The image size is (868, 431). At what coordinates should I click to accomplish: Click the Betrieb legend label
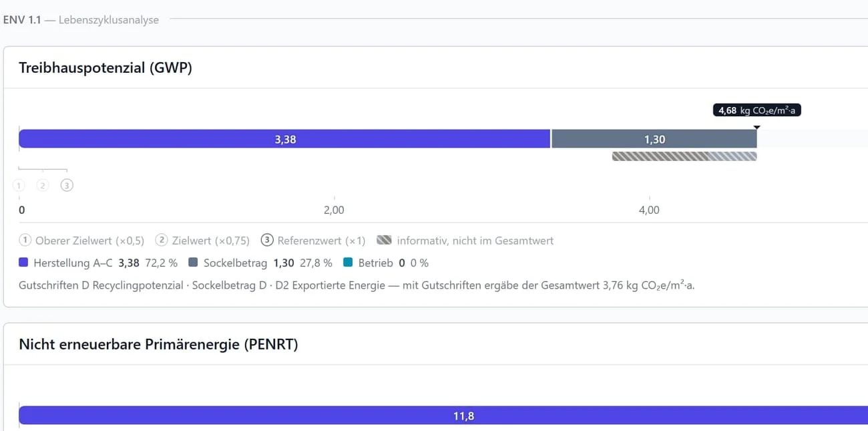[x=375, y=263]
